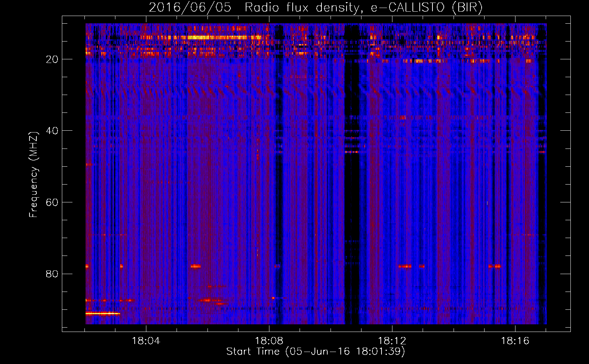Click the "18:16" time tick label
Image resolution: width=589 pixels, height=364 pixels.
515,341
